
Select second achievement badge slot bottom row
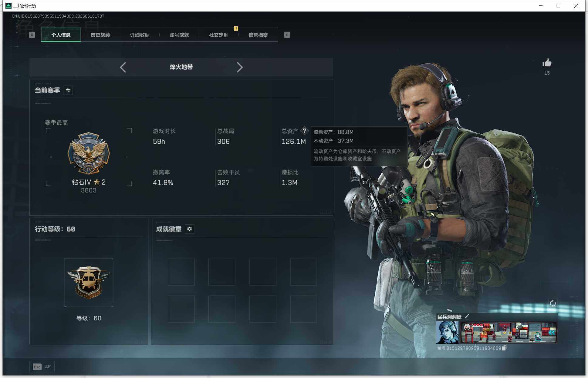click(x=222, y=309)
